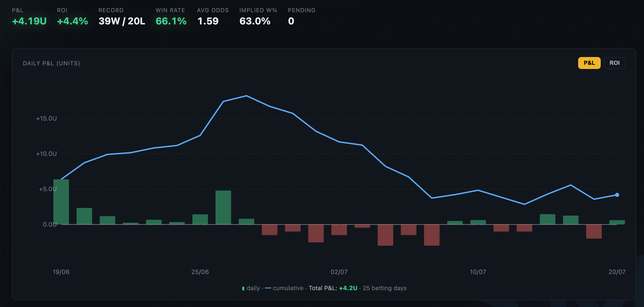Viewport: 644px width, 307px height.
Task: Click the "DAILY P&L (UNITS)" chart title
Action: [x=51, y=64]
